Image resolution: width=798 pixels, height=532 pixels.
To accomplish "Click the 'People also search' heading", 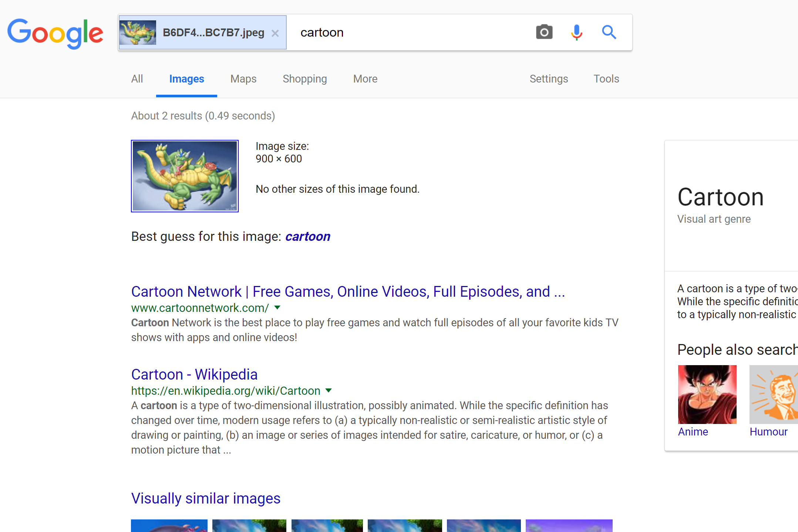I will click(x=737, y=350).
